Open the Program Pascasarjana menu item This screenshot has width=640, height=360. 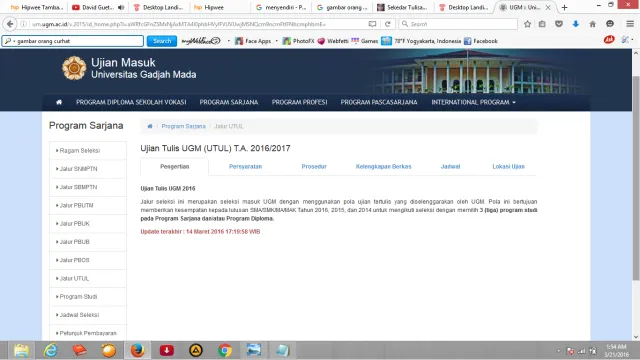(379, 102)
